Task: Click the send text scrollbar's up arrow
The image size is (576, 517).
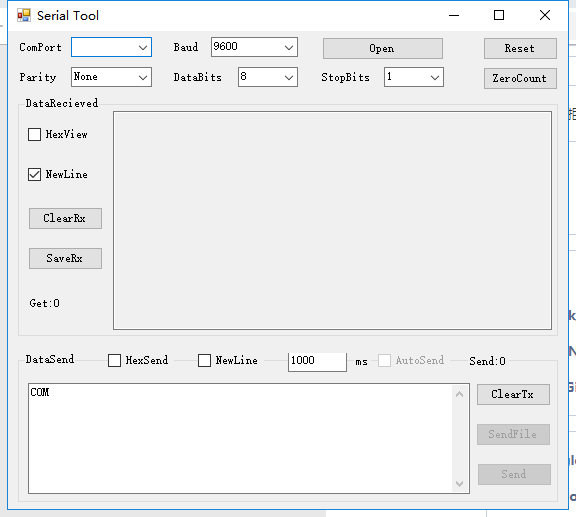Action: 460,394
